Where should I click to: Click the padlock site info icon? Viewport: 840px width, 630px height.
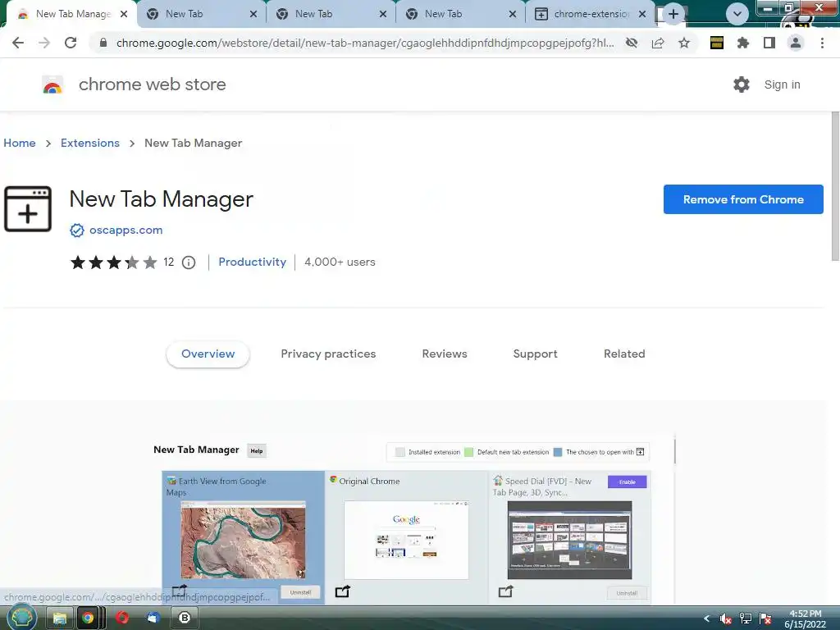click(x=103, y=43)
